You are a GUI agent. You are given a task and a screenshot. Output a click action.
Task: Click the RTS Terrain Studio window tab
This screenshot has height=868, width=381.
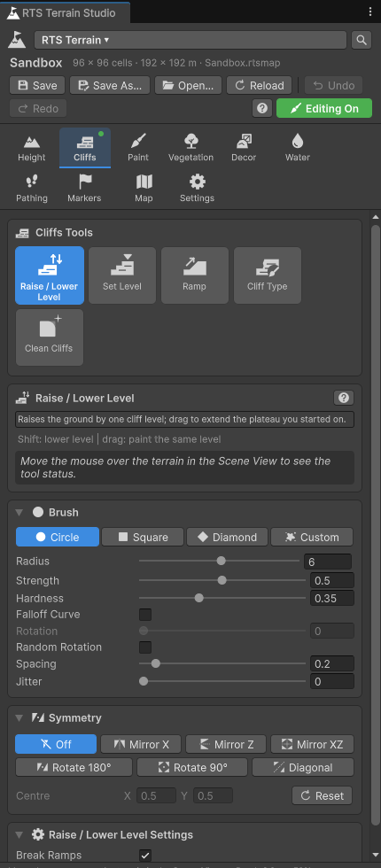point(65,12)
